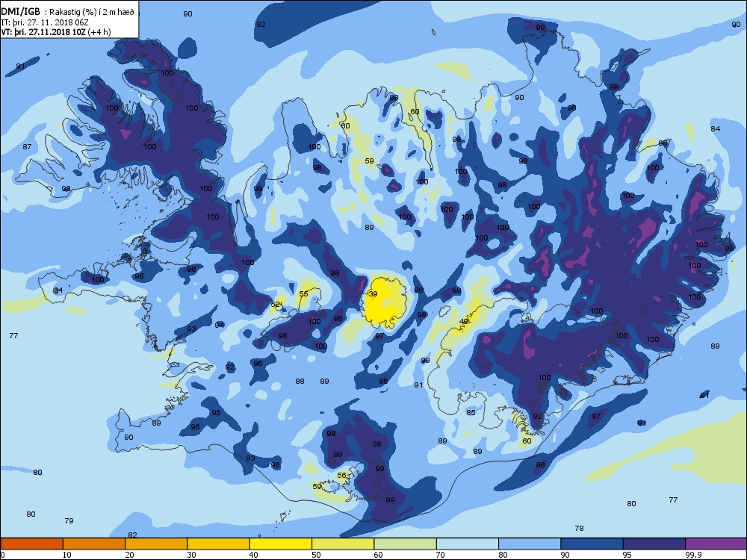Click the 90–95 dark blue legend swatch

[592, 544]
